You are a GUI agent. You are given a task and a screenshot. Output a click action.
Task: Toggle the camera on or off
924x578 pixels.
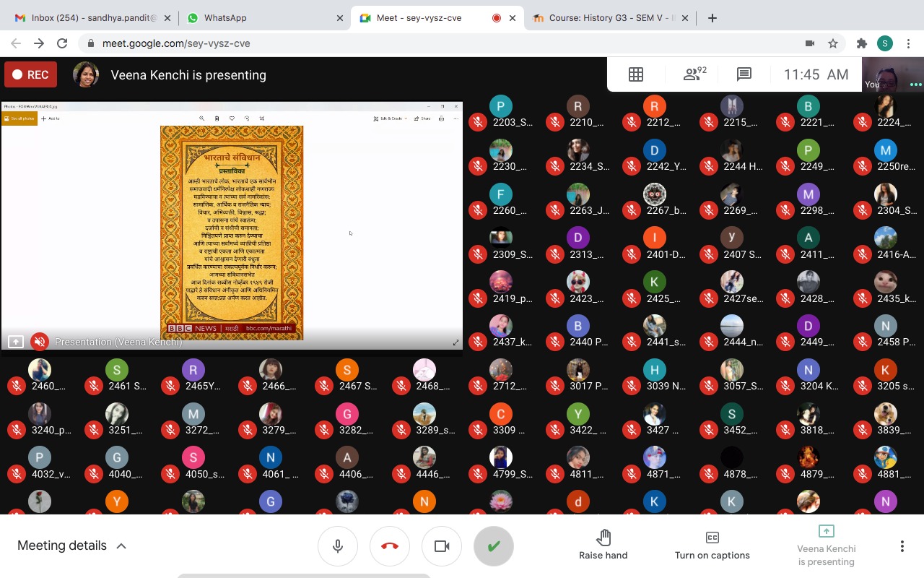[441, 546]
